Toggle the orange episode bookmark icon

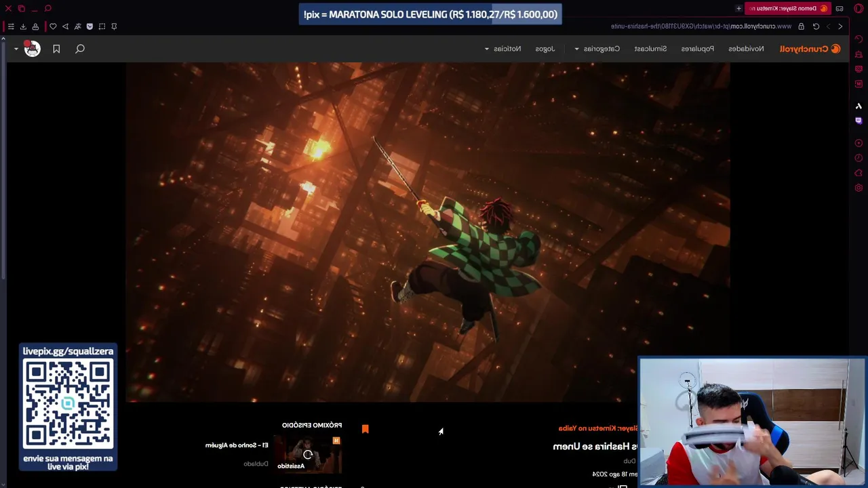365,429
